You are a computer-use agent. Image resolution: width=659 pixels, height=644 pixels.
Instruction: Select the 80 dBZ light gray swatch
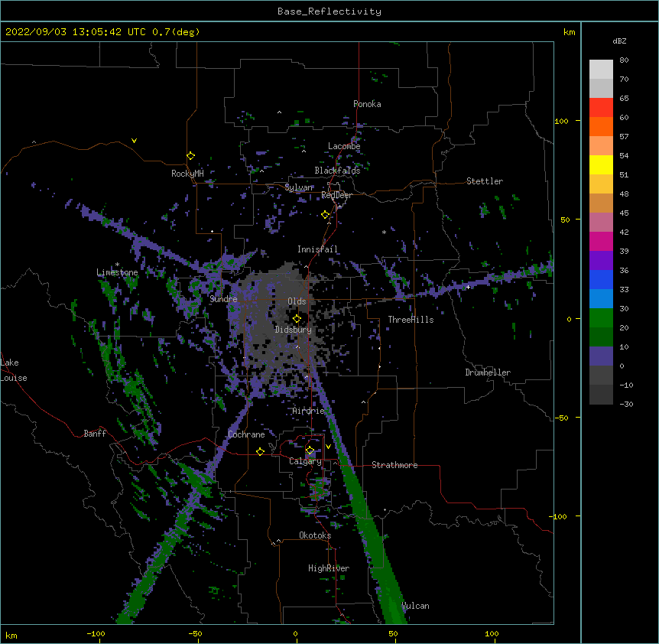pos(601,70)
